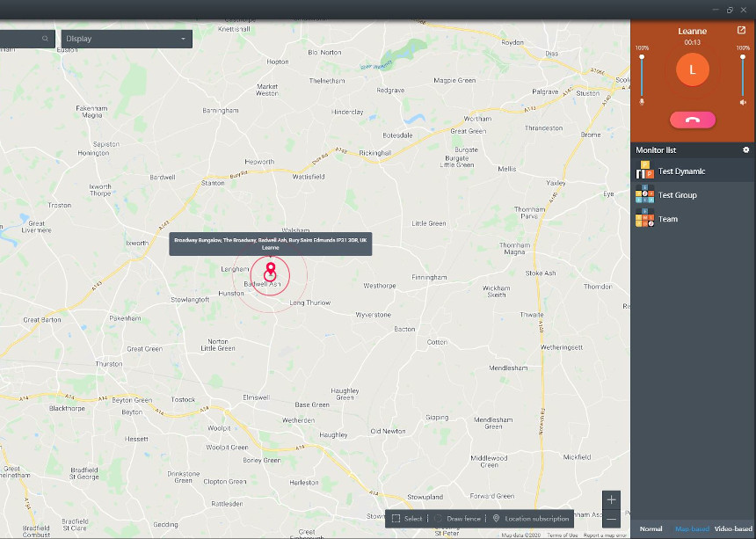The width and height of the screenshot is (756, 539).
Task: Open the Display dropdown
Action: (x=127, y=39)
